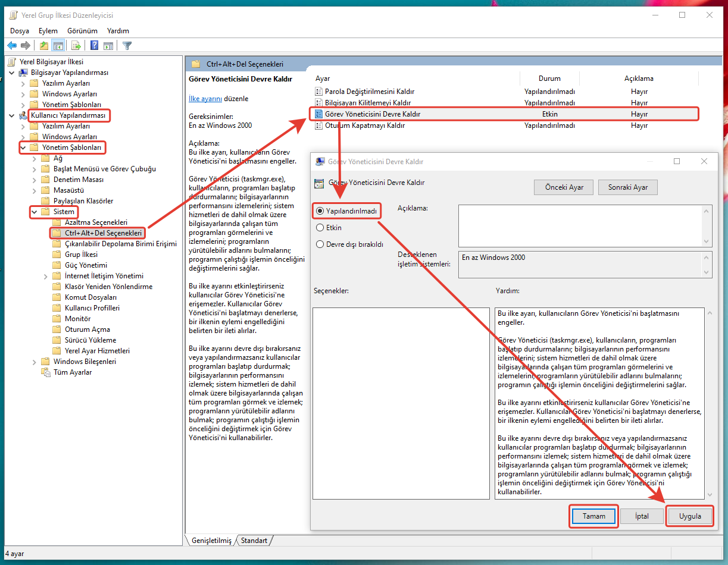The image size is (728, 565).
Task: Expand the Windows Bileşenleri tree node
Action: (x=35, y=362)
